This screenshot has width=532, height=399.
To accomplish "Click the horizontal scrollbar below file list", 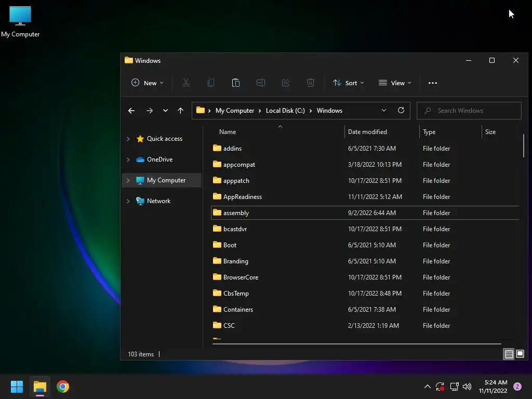I will pyautogui.click(x=356, y=344).
